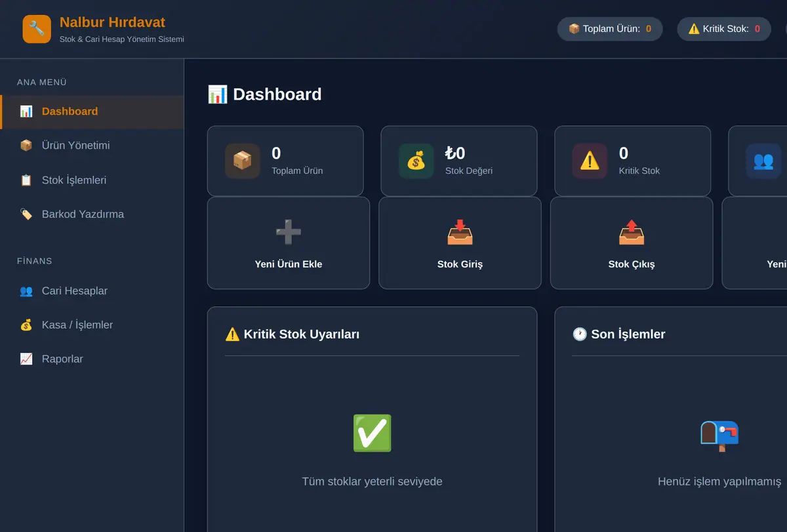Click the Stok Çıkış quick action
Image resolution: width=787 pixels, height=532 pixels.
tap(632, 243)
